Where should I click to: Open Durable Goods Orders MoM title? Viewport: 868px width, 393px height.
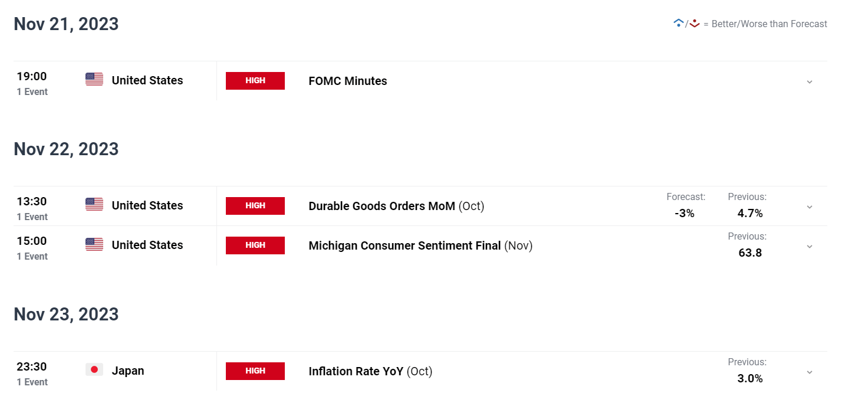point(382,206)
